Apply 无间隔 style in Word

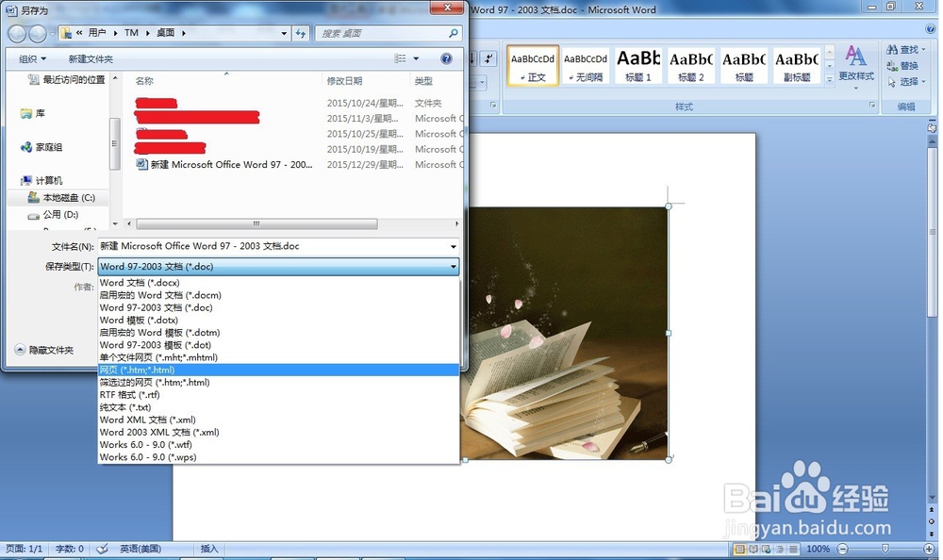coord(586,66)
